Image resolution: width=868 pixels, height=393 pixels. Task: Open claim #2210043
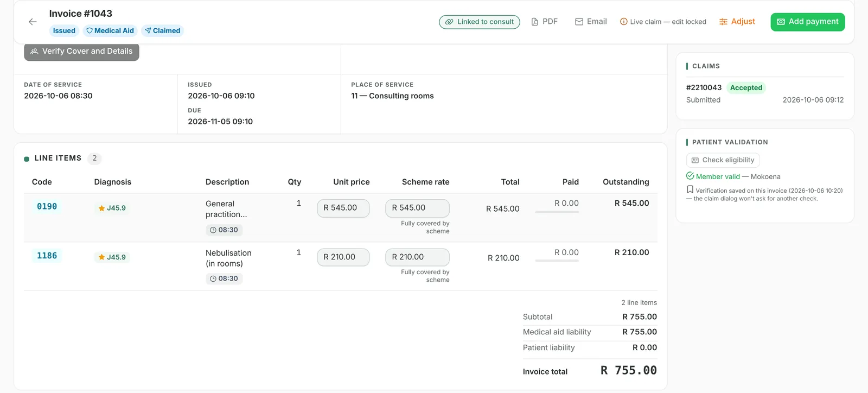[704, 87]
